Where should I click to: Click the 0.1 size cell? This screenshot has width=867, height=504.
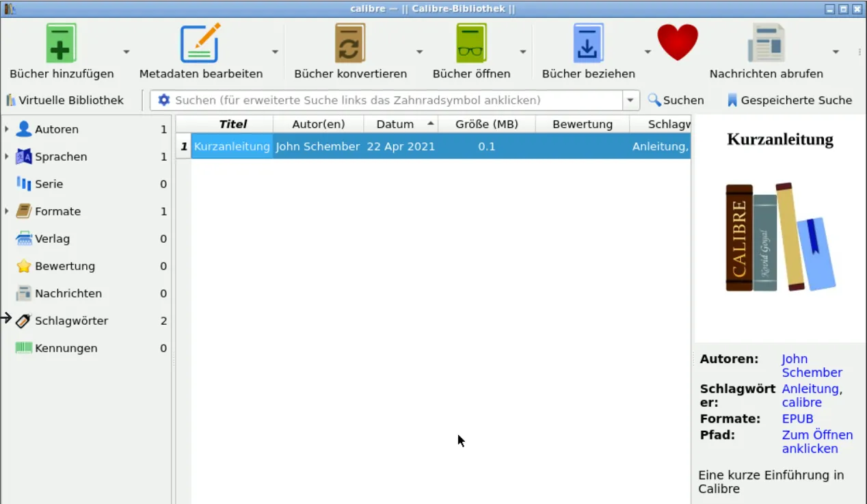(x=486, y=146)
